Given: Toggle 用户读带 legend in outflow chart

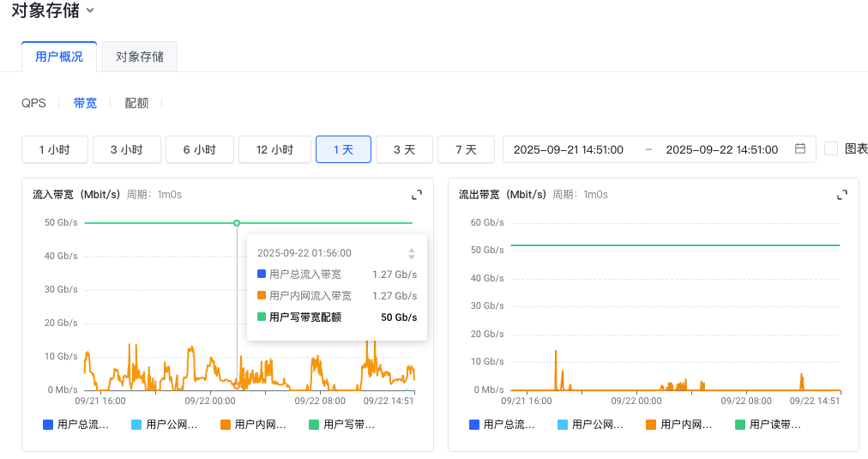Looking at the screenshot, I should tap(769, 425).
